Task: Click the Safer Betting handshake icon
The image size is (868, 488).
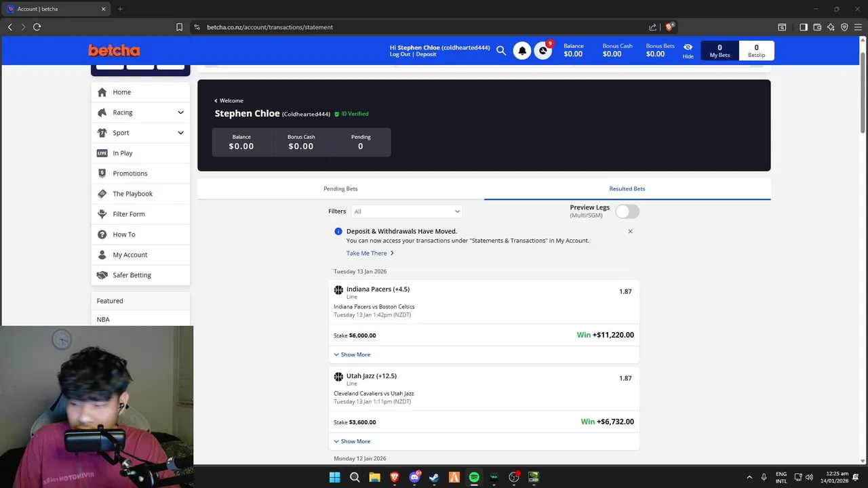Action: coord(102,275)
